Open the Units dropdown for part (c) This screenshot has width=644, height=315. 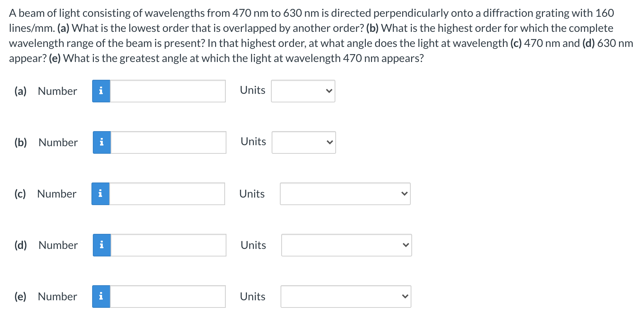coord(345,193)
